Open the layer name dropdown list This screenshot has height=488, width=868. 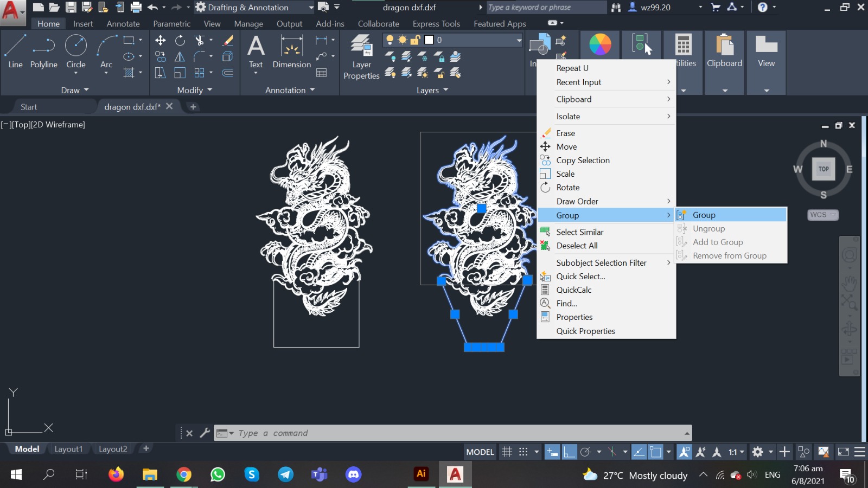519,40
